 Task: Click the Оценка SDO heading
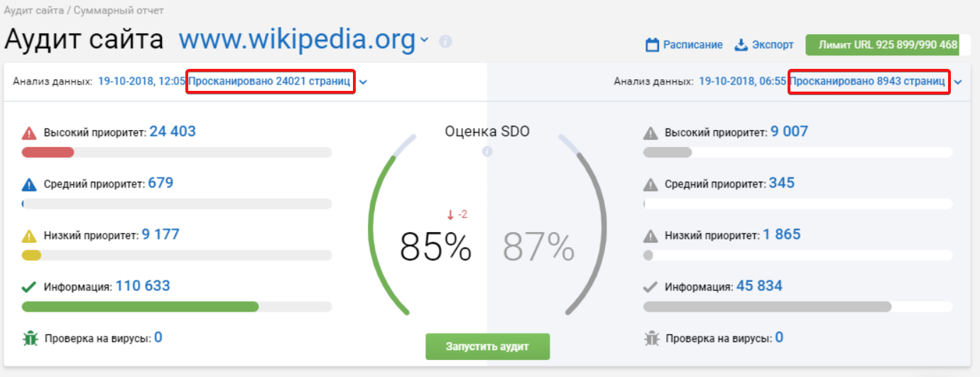(x=487, y=131)
